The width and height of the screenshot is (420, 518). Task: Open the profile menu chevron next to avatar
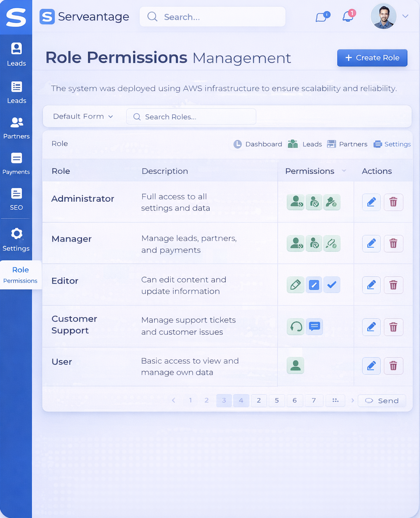point(405,16)
